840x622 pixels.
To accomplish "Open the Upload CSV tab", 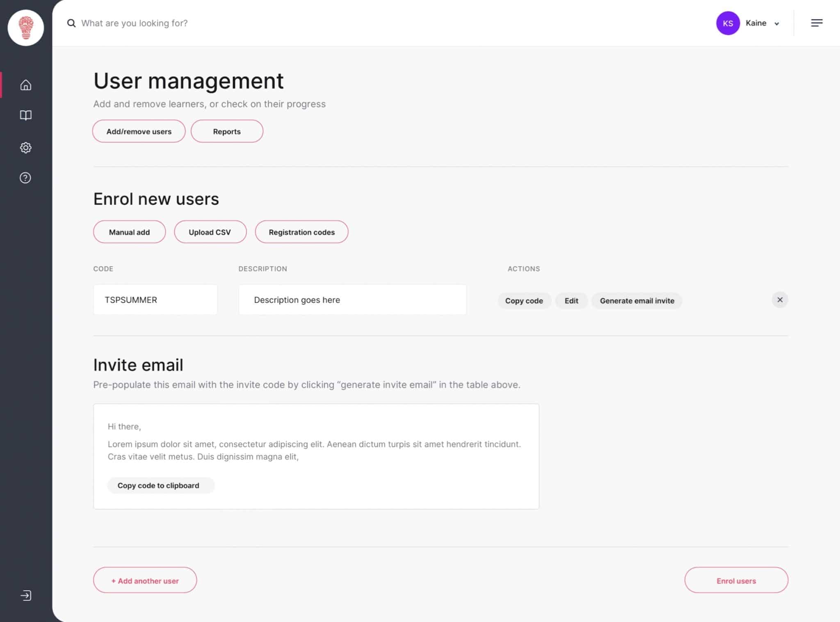I will (210, 232).
